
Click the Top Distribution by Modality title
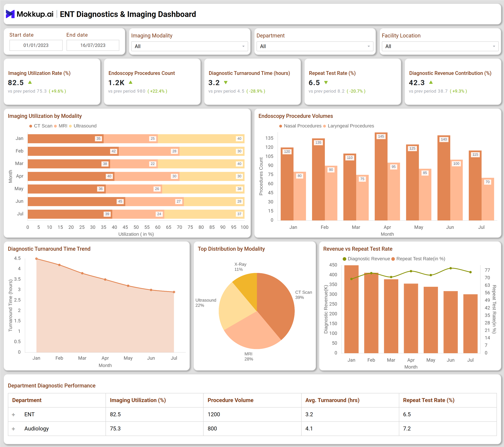(x=231, y=249)
